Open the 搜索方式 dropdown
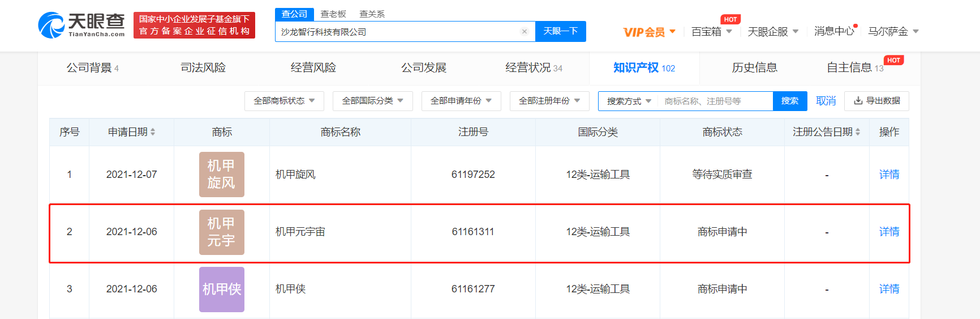980x319 pixels. [629, 101]
